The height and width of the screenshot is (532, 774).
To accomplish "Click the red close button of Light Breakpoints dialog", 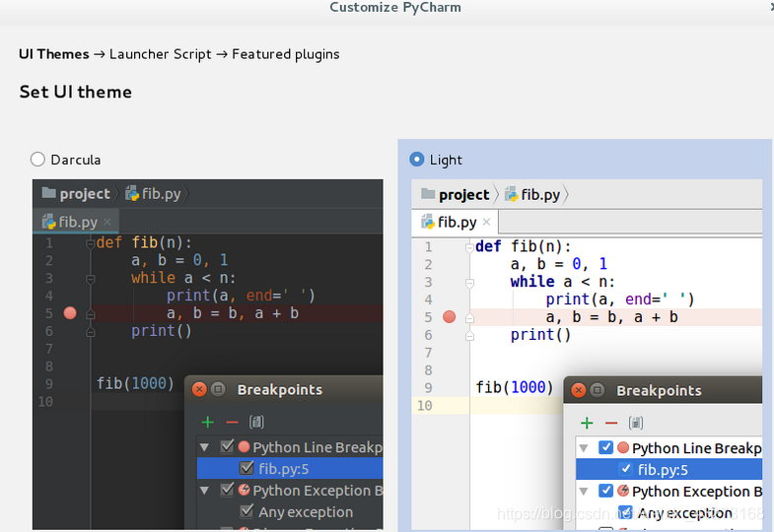I will coord(578,390).
